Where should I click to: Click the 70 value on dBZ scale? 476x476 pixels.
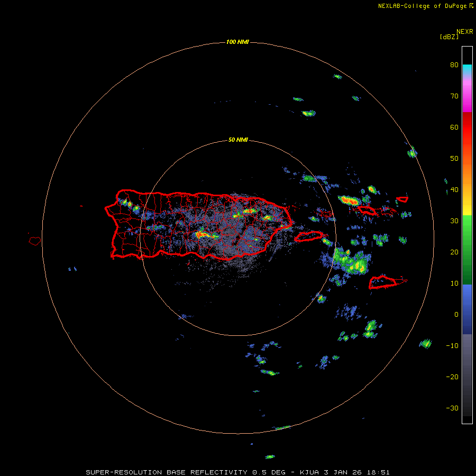click(x=454, y=96)
